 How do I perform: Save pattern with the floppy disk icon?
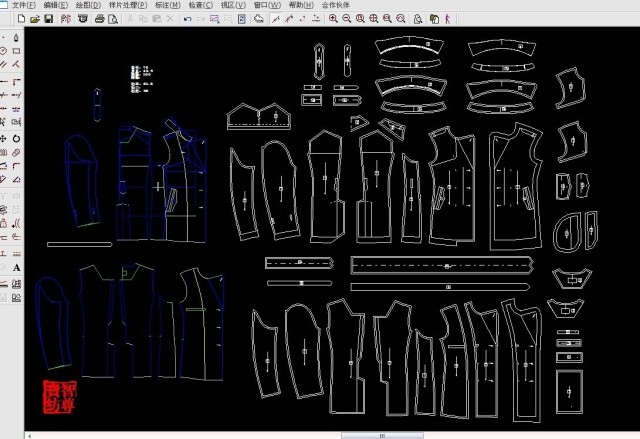point(46,19)
